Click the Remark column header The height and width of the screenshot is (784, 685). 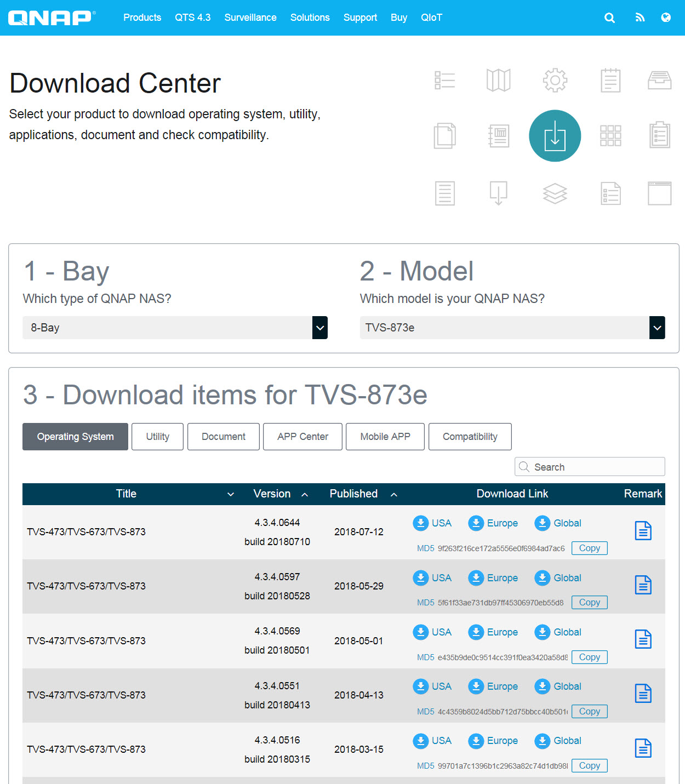(x=643, y=494)
